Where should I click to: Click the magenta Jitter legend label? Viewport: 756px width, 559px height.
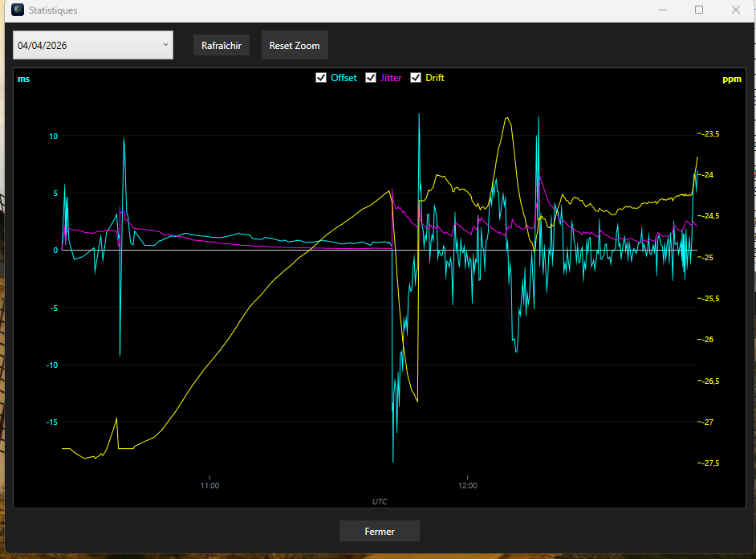[391, 78]
